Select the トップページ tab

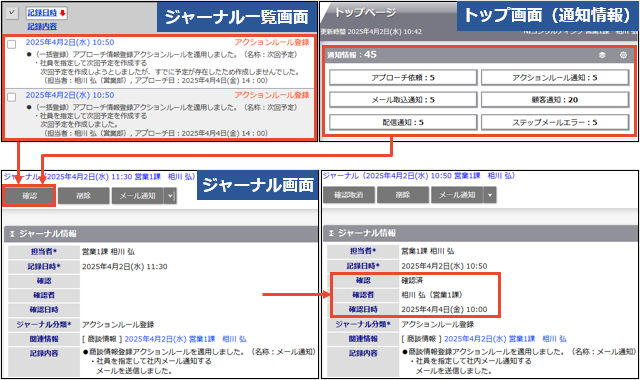pyautogui.click(x=365, y=13)
